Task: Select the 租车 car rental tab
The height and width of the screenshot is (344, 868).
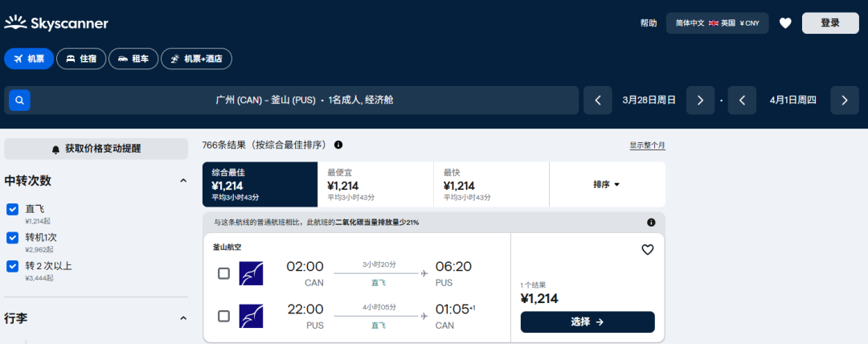Action: [133, 59]
